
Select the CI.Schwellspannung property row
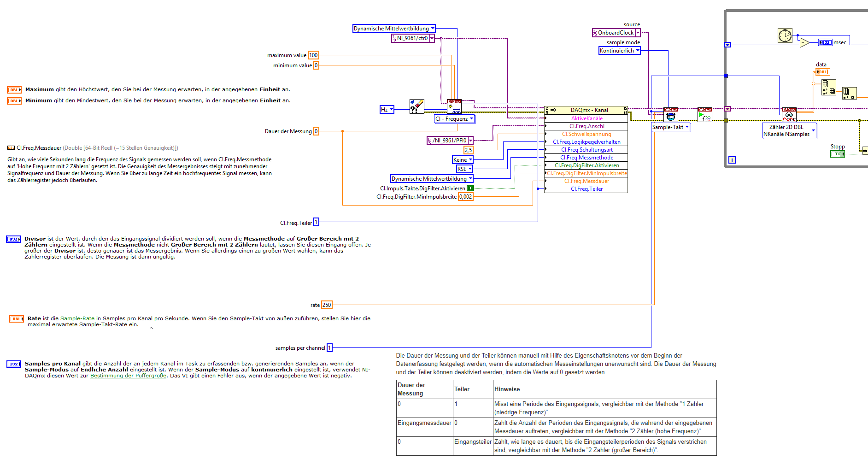[586, 134]
